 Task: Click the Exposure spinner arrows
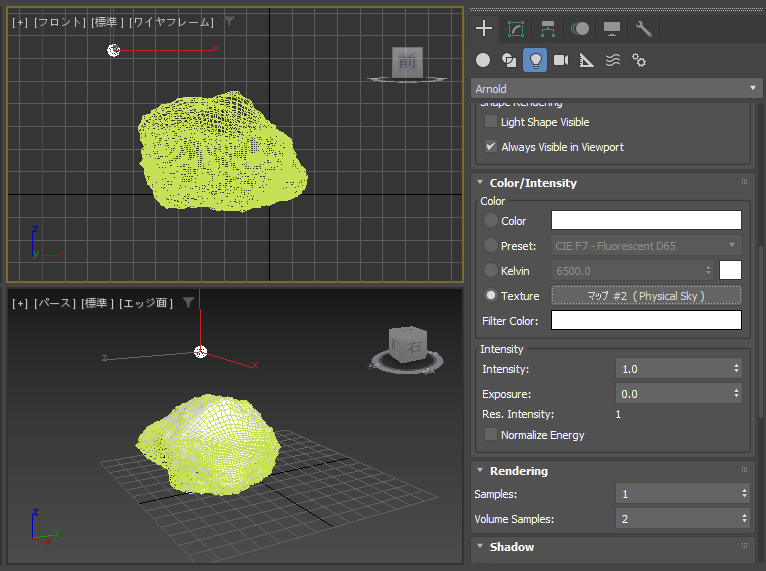point(736,394)
